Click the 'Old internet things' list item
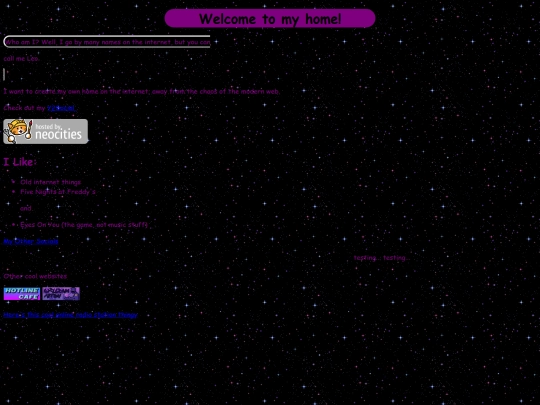 50,182
